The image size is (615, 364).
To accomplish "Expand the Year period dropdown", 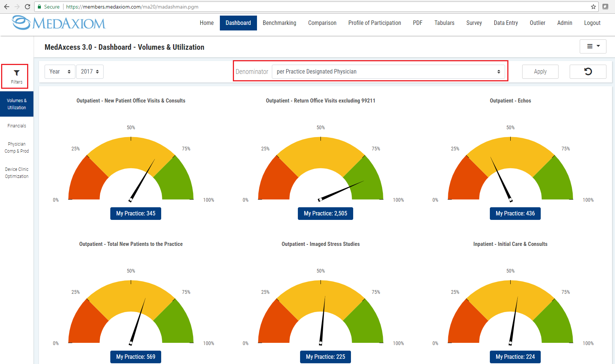I will coord(60,72).
